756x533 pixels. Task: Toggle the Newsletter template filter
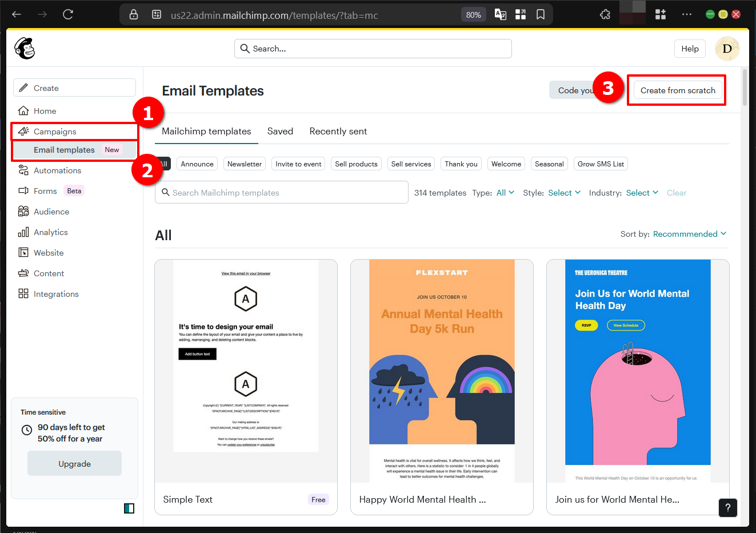click(244, 164)
